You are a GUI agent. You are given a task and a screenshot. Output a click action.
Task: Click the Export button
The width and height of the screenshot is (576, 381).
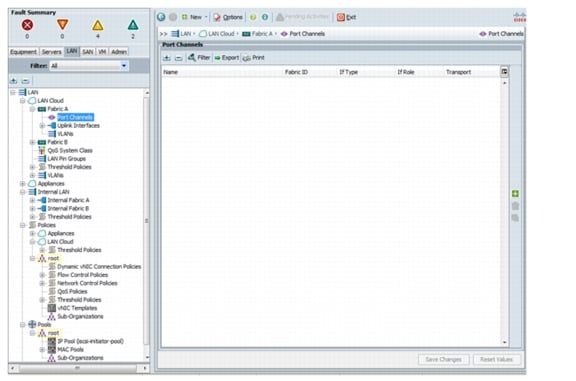(227, 58)
